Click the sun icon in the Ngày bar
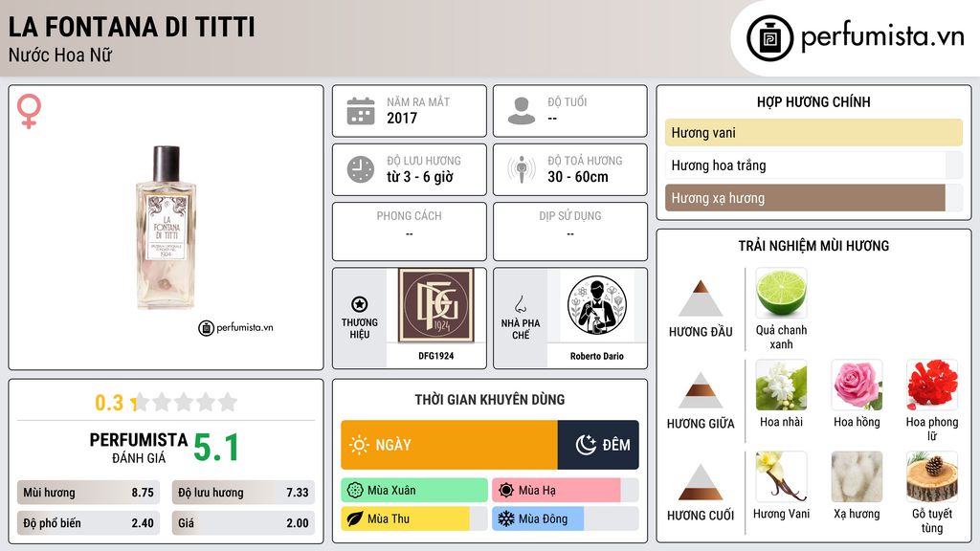Viewport: 980px width, 551px height. tap(359, 445)
